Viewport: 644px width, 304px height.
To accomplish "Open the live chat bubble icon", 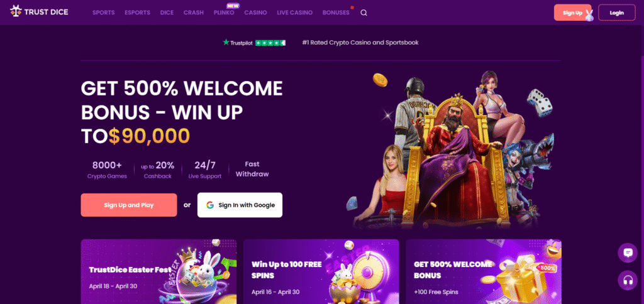I will tap(628, 252).
